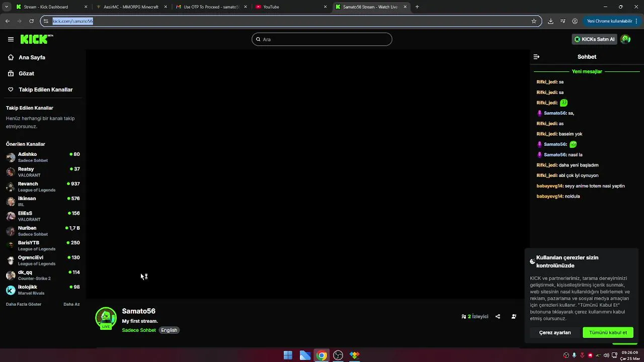The image size is (644, 362).
Task: Open the Windows Start menu
Action: tap(288, 355)
